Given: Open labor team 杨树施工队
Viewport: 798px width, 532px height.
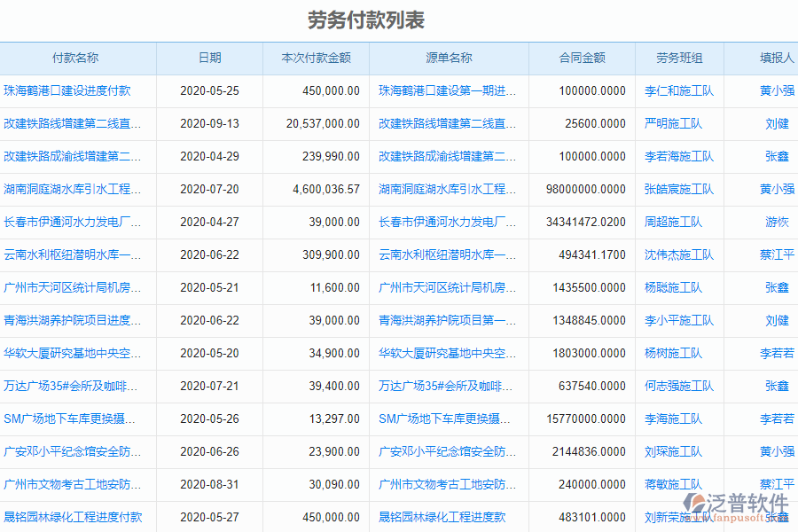Looking at the screenshot, I should [673, 353].
